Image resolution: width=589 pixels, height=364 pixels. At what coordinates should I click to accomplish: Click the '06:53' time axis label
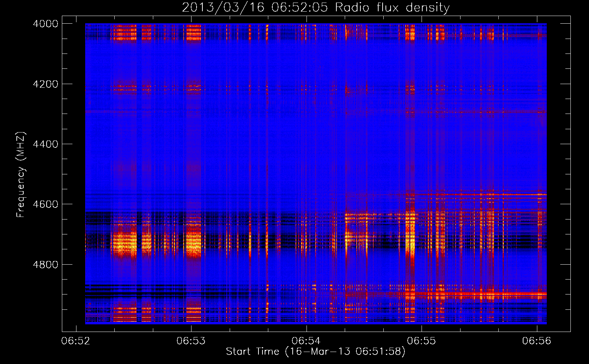tap(191, 341)
